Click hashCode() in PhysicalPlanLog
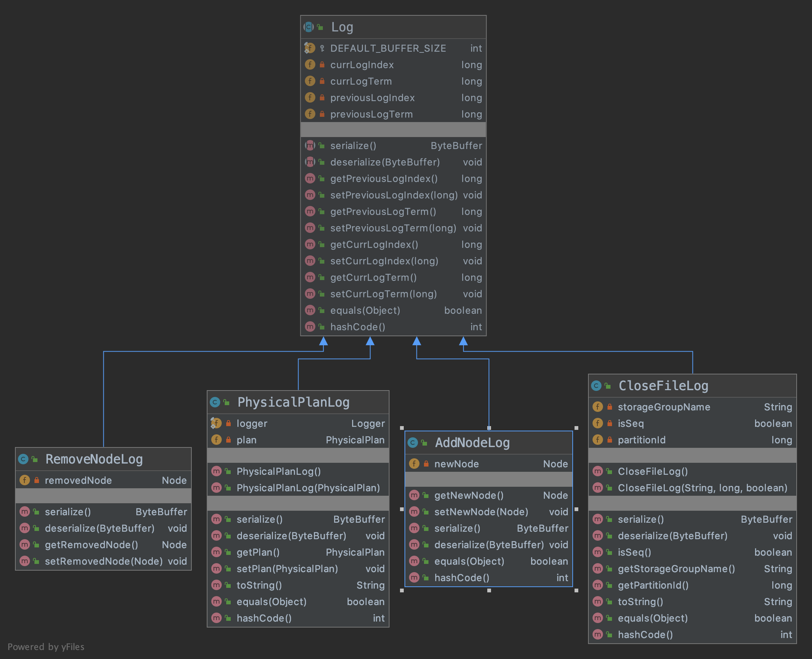This screenshot has width=812, height=659. (298, 619)
